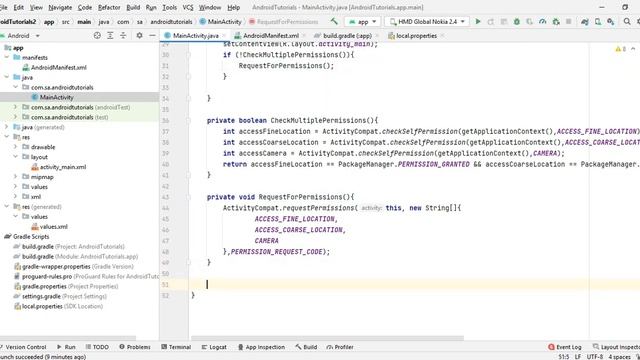
Task: Click the MainActivity breadcrumb in the navigation bar
Action: [221, 22]
